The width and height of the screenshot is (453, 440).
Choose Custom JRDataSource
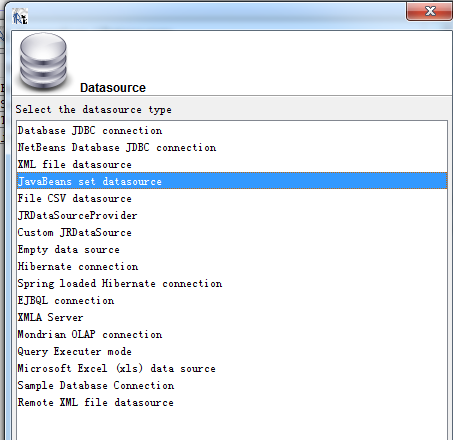coord(232,233)
